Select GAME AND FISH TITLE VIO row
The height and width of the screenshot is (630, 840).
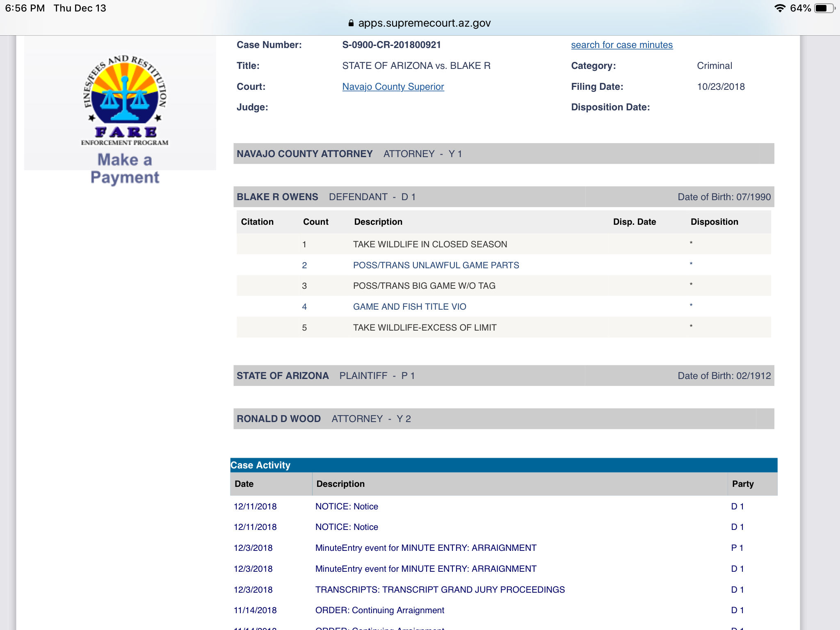coord(504,306)
